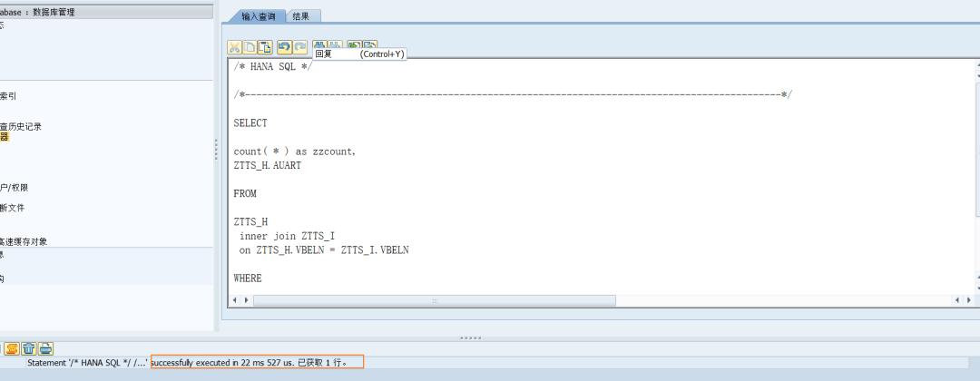Image resolution: width=980 pixels, height=381 pixels.
Task: Click the horizontal splitter dots above status area
Action: (470, 337)
